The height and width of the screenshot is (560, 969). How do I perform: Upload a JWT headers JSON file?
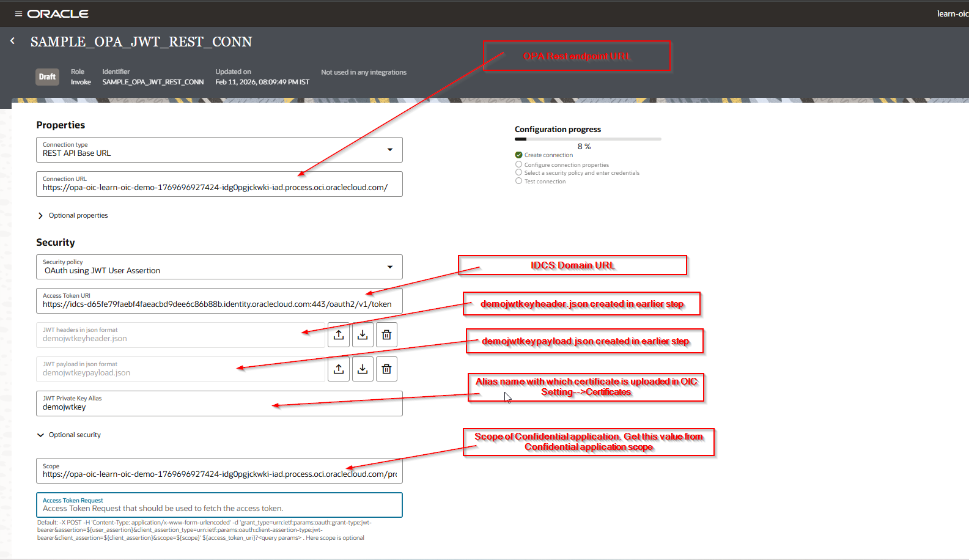(339, 334)
